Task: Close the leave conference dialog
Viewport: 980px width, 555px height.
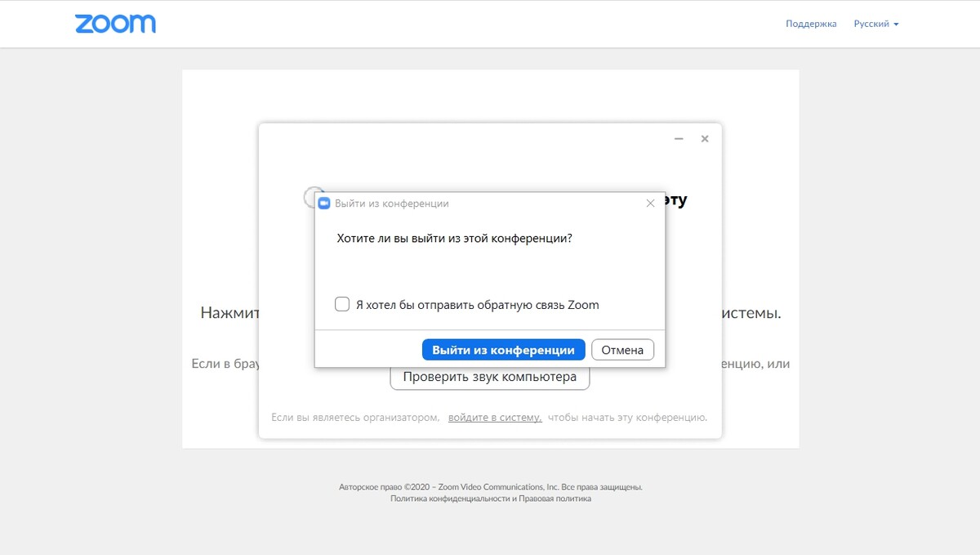Action: [x=650, y=204]
